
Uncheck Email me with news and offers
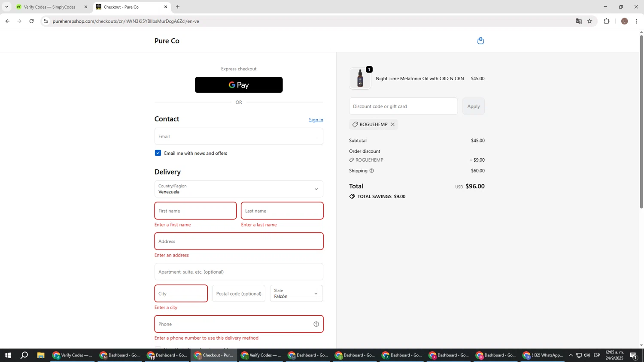point(158,153)
